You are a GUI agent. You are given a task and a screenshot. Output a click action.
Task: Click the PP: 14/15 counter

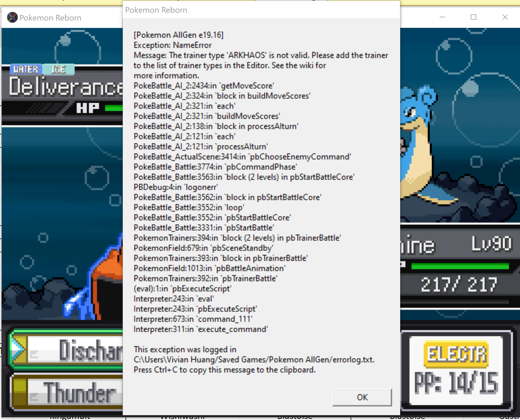coord(456,382)
